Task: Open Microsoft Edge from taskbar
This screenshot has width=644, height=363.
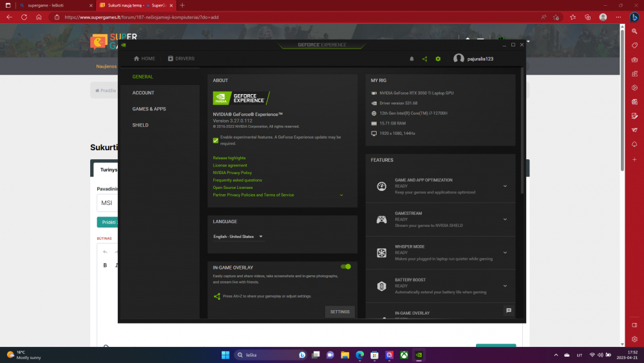Action: [x=360, y=355]
